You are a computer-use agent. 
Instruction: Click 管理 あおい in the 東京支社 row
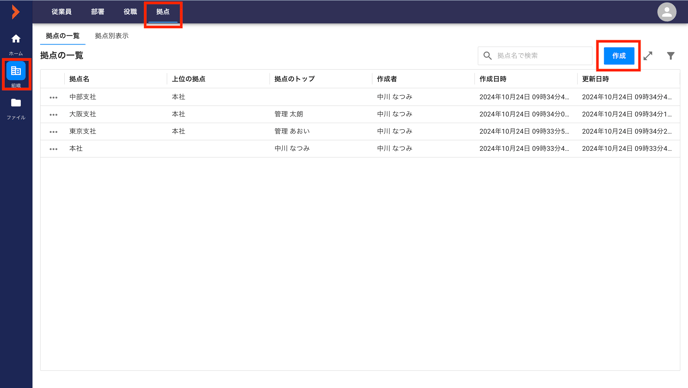(292, 131)
